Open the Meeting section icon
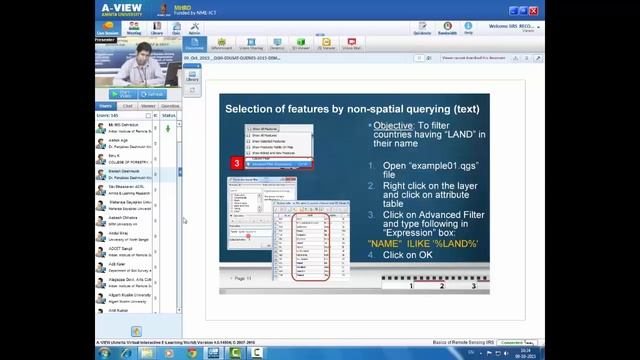640x360 pixels. [x=133, y=28]
